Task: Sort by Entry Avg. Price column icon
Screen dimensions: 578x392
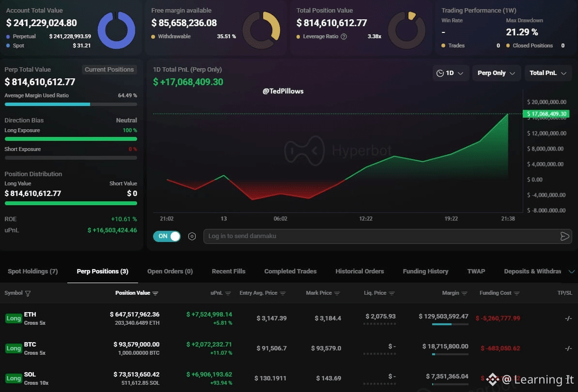Action: point(283,293)
